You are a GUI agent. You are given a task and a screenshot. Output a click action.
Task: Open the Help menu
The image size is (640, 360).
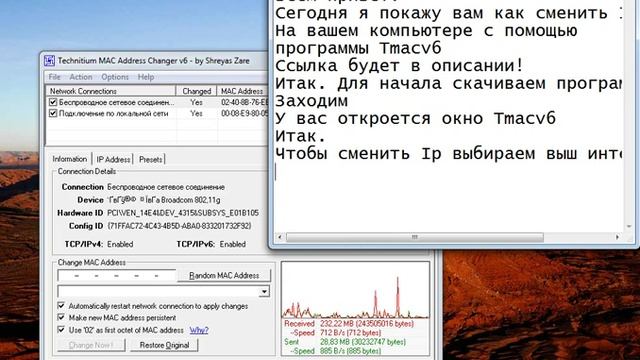[x=146, y=77]
